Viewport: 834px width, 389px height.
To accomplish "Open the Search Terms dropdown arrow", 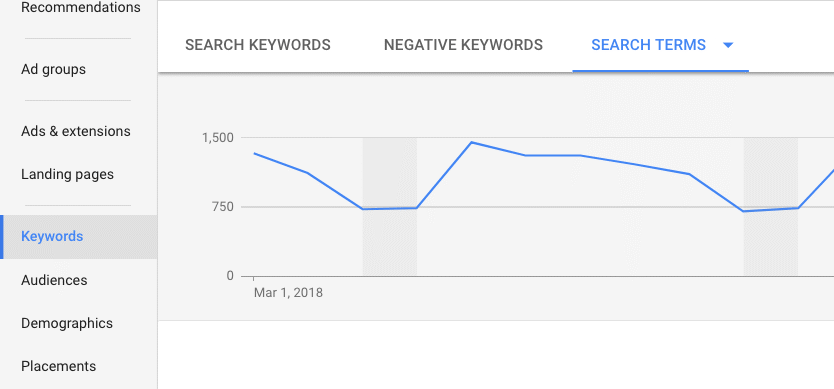I will pos(728,45).
